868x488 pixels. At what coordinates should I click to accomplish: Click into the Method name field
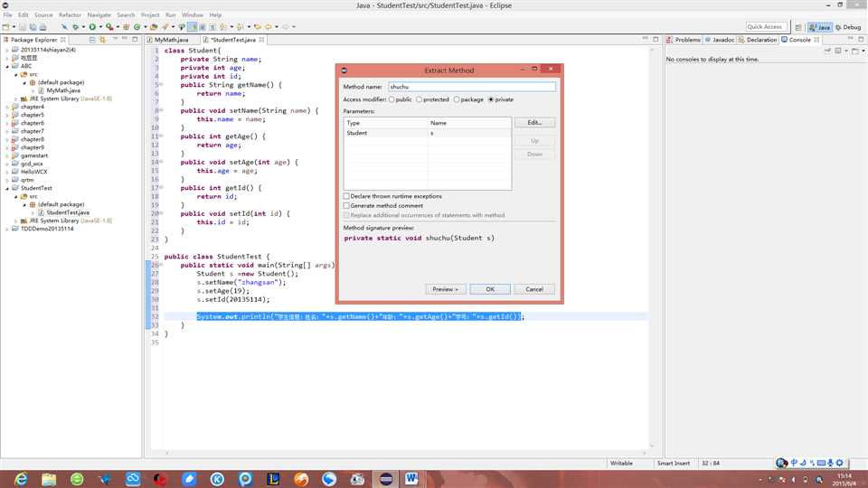point(471,87)
